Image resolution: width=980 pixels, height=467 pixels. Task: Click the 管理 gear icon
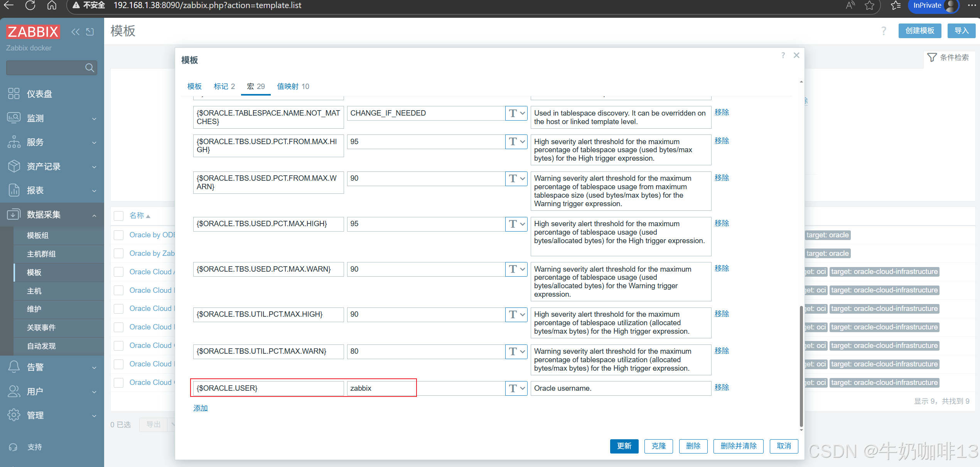point(14,415)
